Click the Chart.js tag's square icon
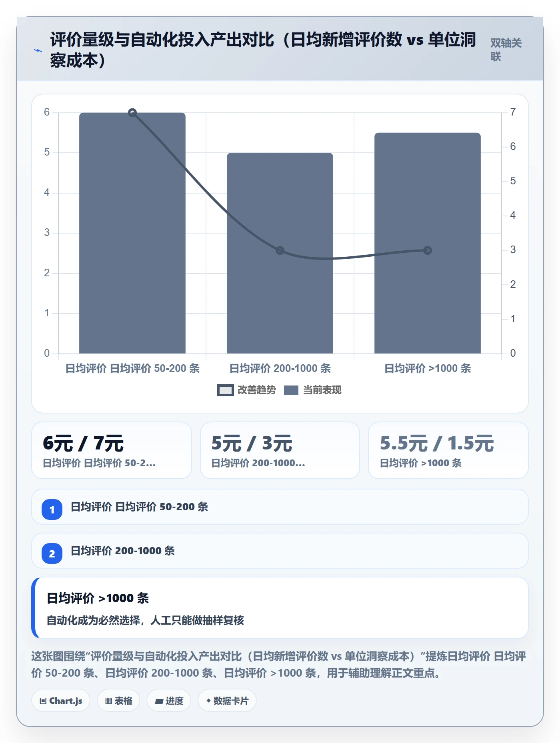This screenshot has width=560, height=743. click(x=43, y=701)
